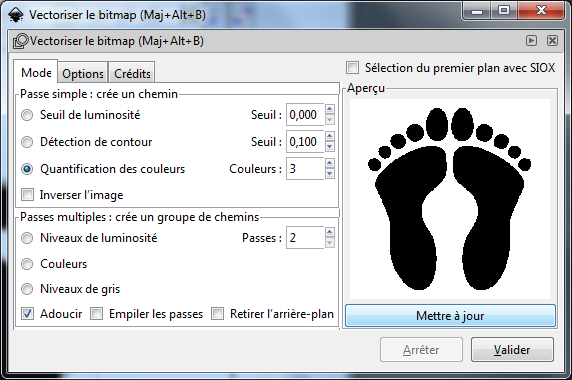Enable Sélection du premier plan avec SIOX

coord(353,67)
